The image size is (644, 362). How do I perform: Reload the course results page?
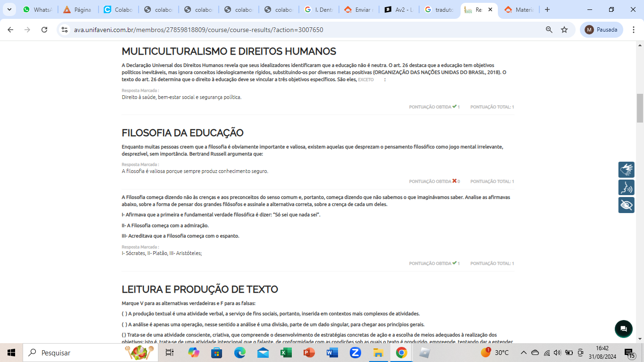44,30
